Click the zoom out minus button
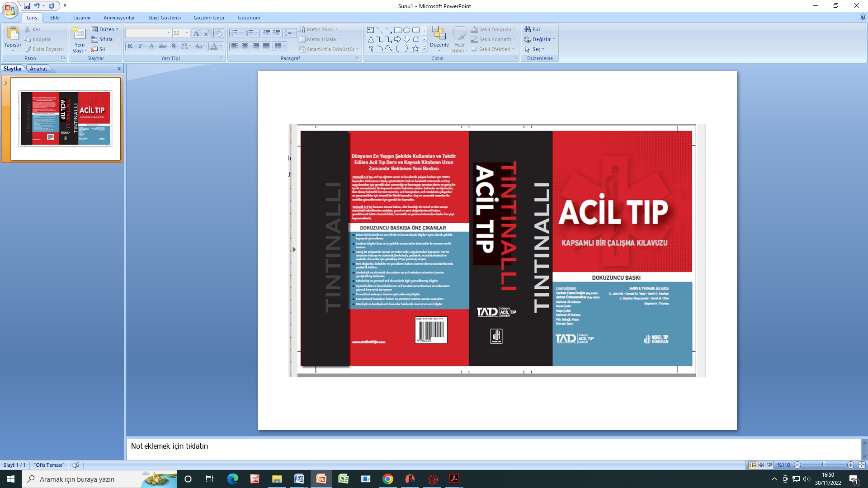This screenshot has width=868, height=488. tap(797, 465)
